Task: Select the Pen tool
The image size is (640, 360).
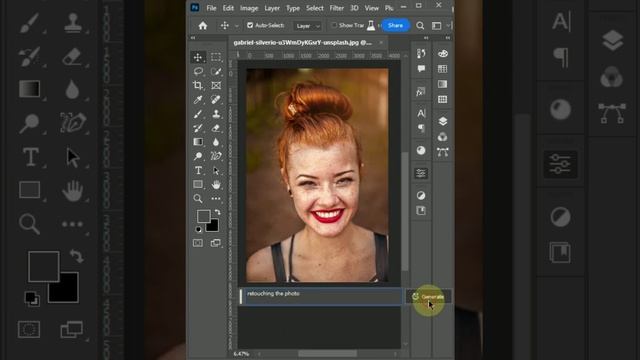Action: [x=216, y=156]
